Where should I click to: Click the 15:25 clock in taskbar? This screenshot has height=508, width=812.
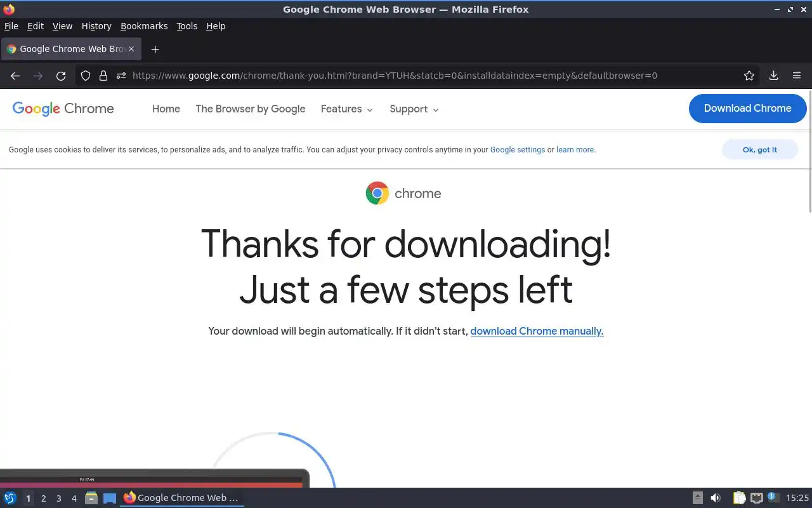(797, 498)
